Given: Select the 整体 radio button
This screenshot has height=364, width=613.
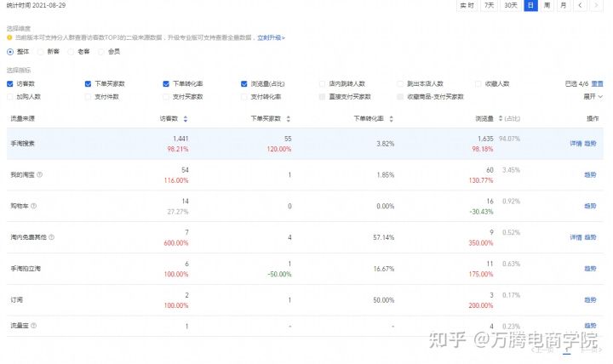Looking at the screenshot, I should [x=10, y=52].
